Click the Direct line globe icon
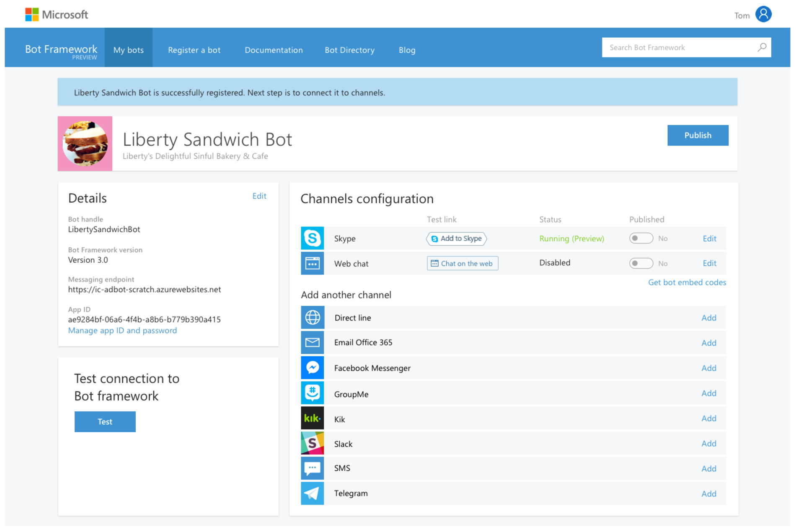Screen dimensions: 796x532 pyautogui.click(x=312, y=318)
